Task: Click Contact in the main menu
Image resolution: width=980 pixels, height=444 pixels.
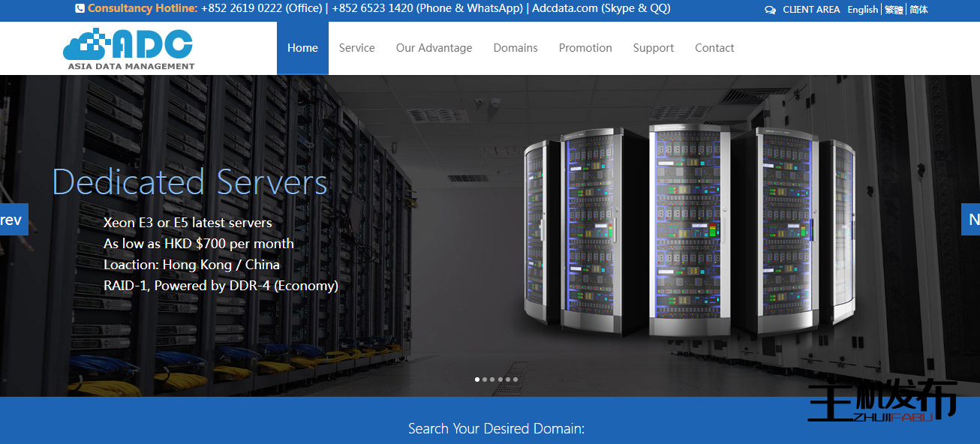Action: pos(714,48)
